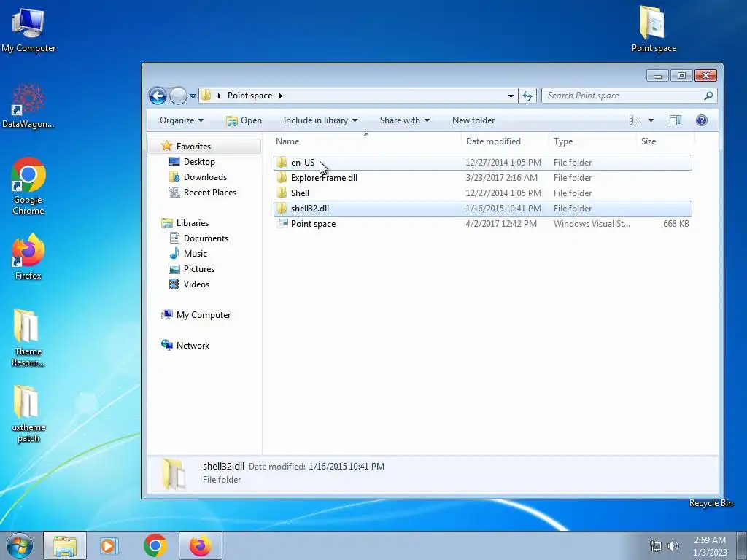Change the view with the view icon
Image resolution: width=747 pixels, height=560 pixels.
[x=635, y=120]
